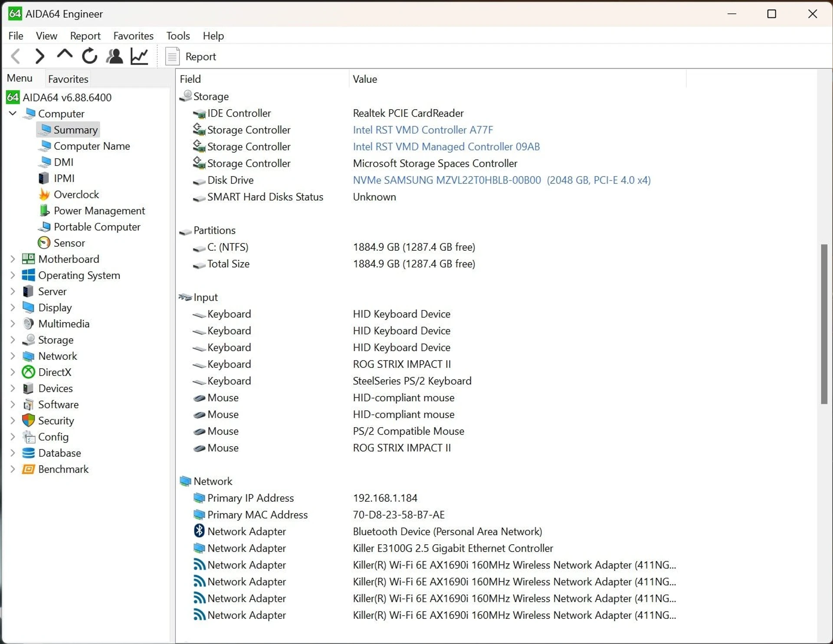Expand the Display tree node
The image size is (833, 644).
point(13,307)
